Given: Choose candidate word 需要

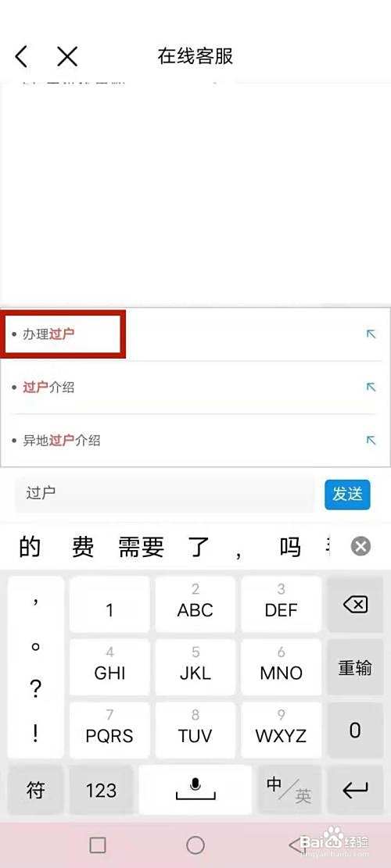Looking at the screenshot, I should (142, 547).
